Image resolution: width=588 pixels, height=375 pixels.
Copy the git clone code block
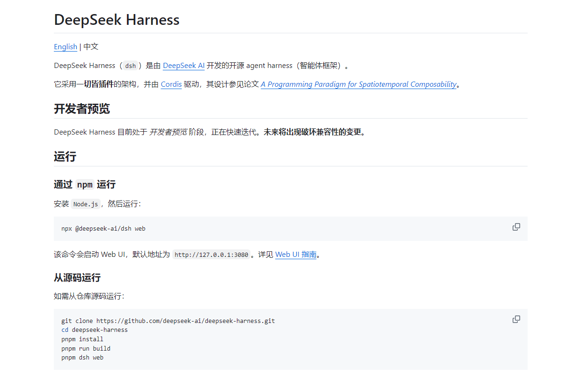pyautogui.click(x=516, y=319)
